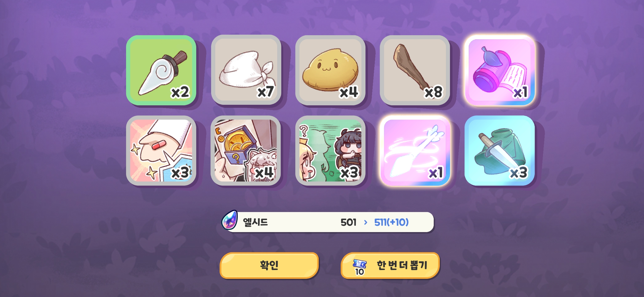Image resolution: width=644 pixels, height=297 pixels.
Task: Tap the previous Elseed amount 501
Action: pos(348,222)
